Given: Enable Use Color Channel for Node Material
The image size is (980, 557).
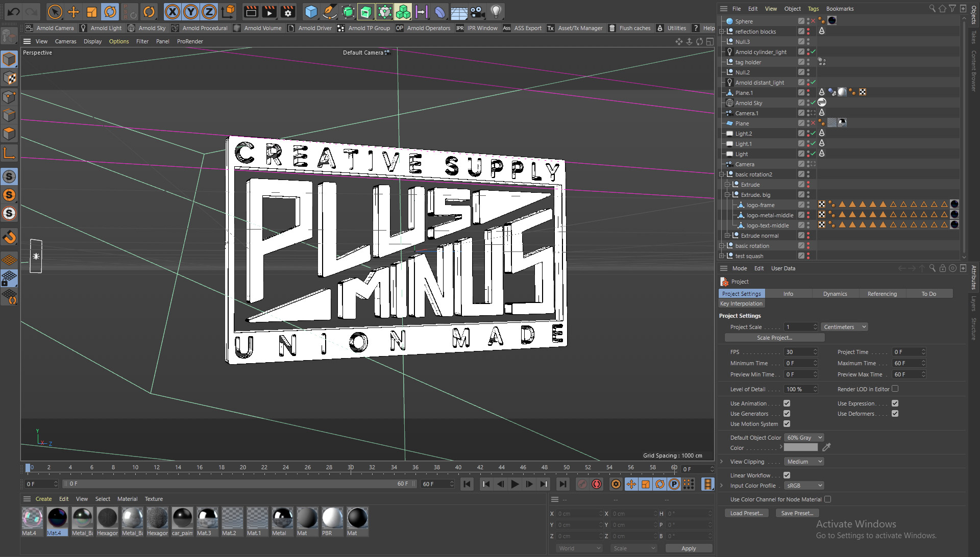Looking at the screenshot, I should pyautogui.click(x=827, y=499).
